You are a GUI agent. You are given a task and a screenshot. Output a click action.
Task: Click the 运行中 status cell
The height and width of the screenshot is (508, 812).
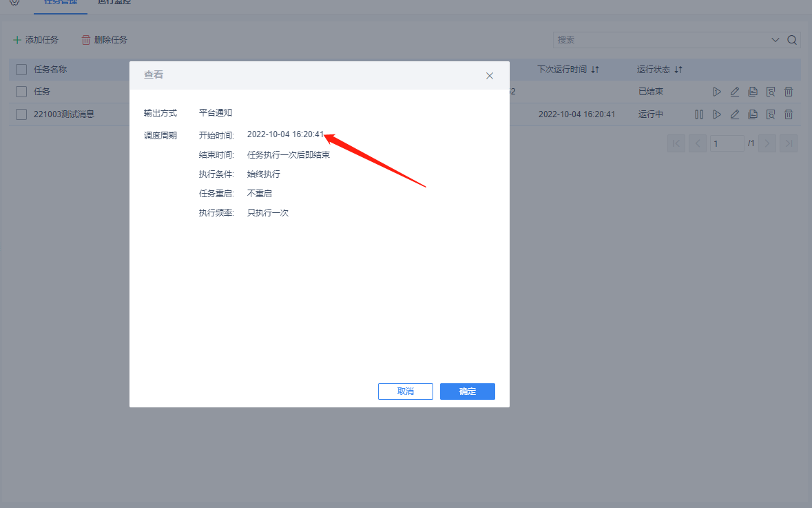pos(650,114)
